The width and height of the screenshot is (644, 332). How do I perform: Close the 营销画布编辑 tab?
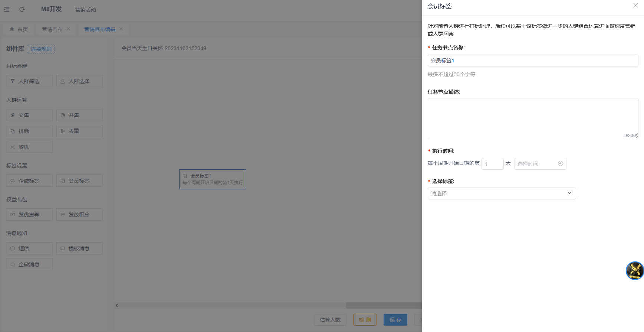(121, 29)
